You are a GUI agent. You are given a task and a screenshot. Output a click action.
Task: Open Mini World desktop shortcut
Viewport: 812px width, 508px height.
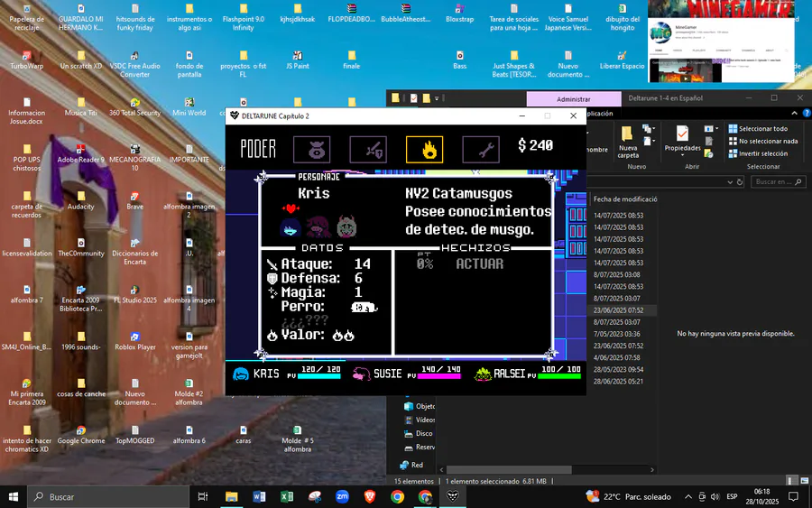tap(189, 106)
